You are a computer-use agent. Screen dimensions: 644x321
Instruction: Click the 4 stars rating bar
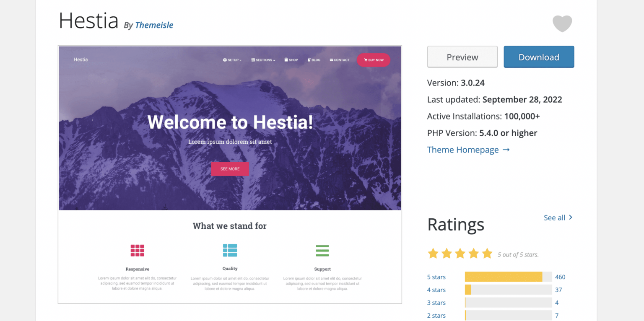tap(508, 290)
